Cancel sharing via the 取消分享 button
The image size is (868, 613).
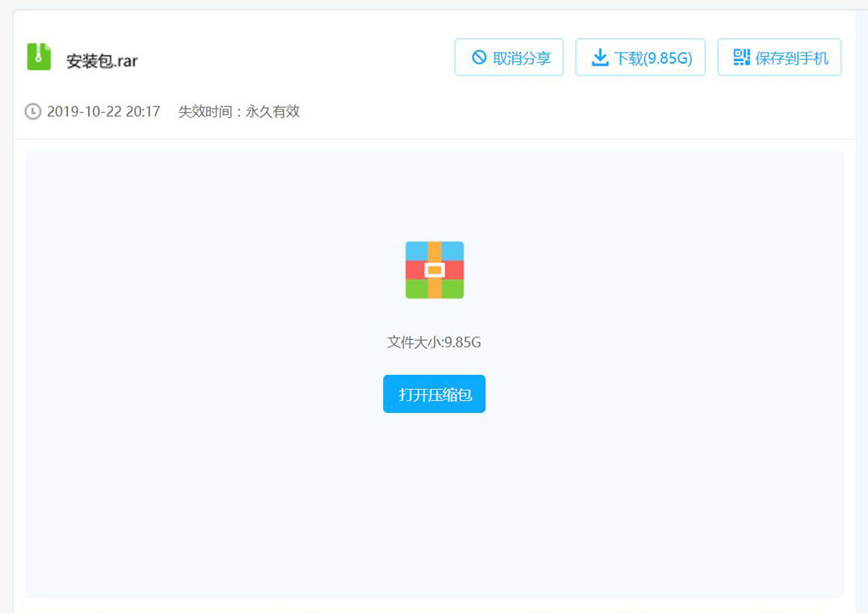(509, 58)
